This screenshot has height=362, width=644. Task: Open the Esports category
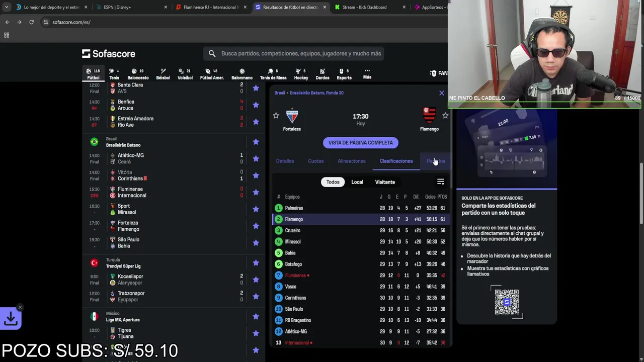[x=344, y=74]
